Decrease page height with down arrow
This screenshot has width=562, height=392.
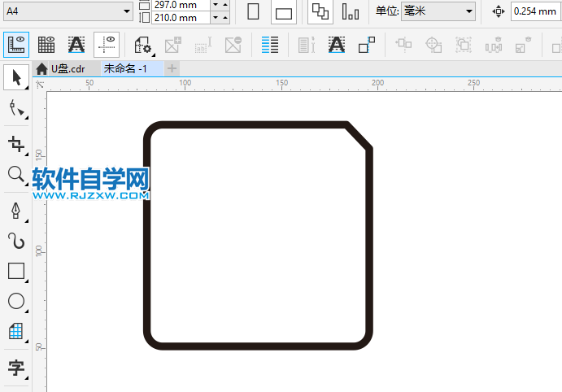point(216,17)
